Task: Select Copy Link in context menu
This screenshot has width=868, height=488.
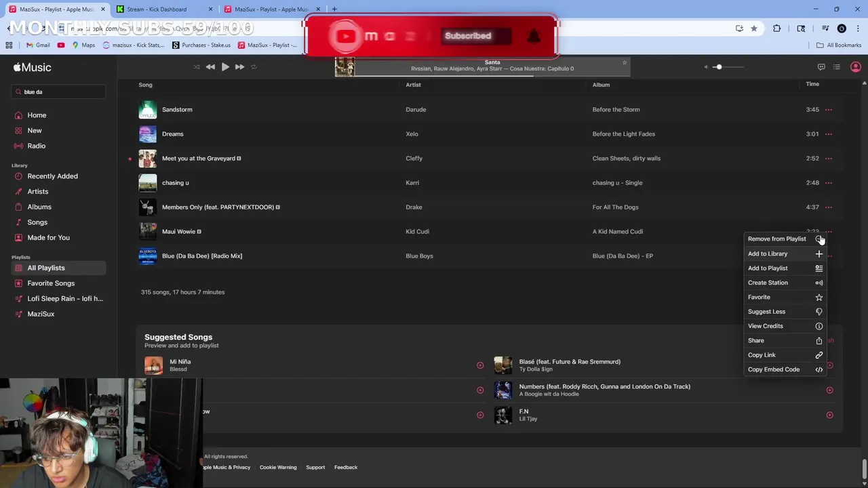Action: (x=785, y=355)
